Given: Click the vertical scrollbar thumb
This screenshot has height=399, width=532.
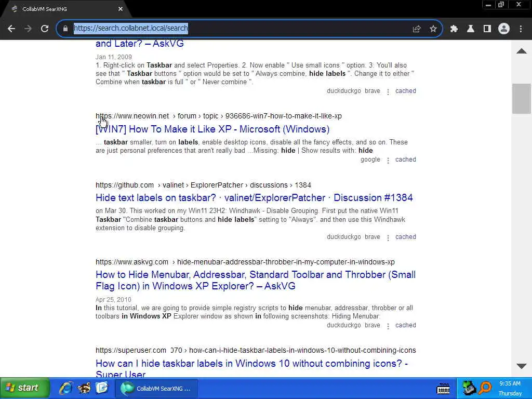Looking at the screenshot, I should pos(521,98).
